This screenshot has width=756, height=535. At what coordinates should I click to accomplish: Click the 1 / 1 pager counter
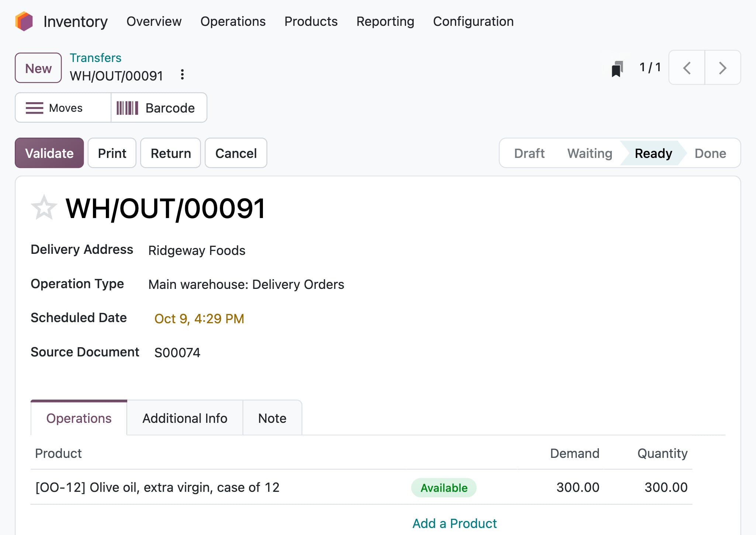click(650, 68)
